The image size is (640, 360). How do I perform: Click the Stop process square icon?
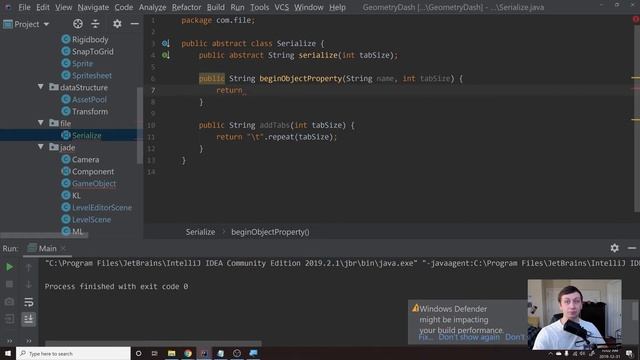(x=9, y=284)
